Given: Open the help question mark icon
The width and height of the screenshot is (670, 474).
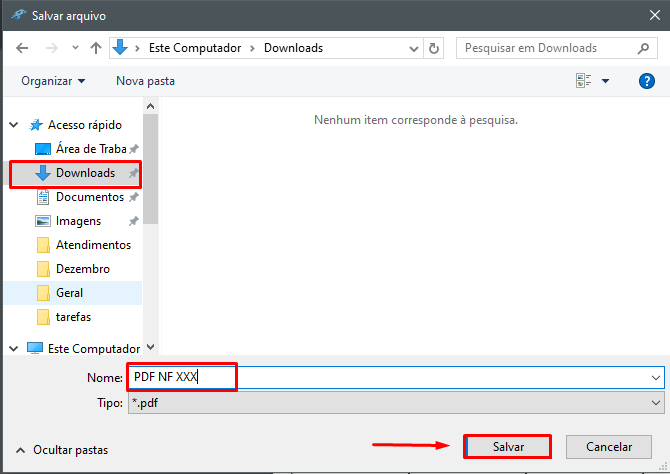Looking at the screenshot, I should tap(646, 81).
